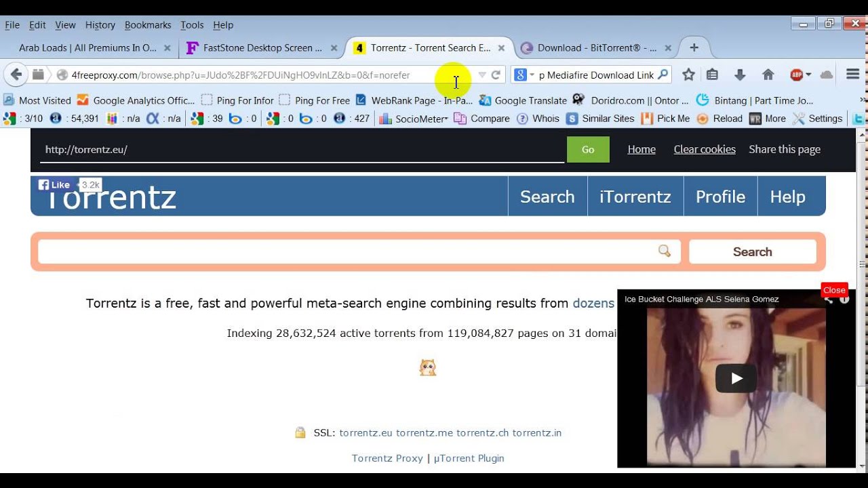Viewport: 868px width, 488px height.
Task: Open the History menu
Action: [x=100, y=24]
